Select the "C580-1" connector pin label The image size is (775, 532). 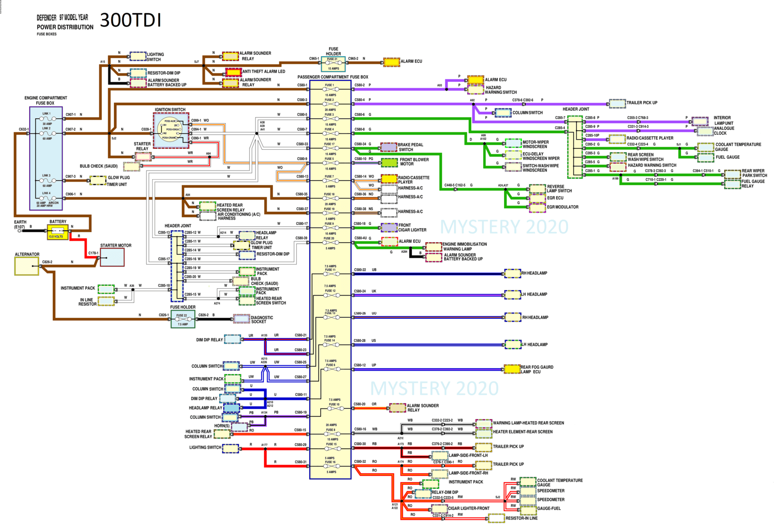(x=302, y=85)
